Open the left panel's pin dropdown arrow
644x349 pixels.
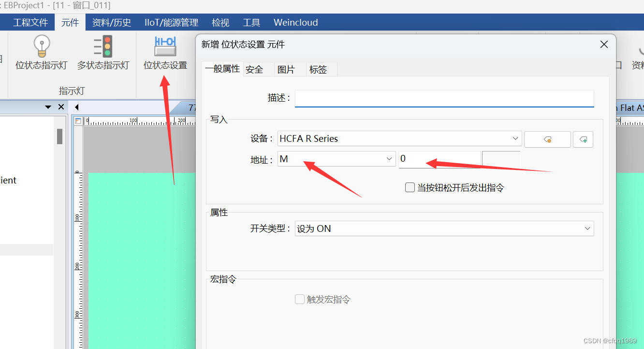48,107
